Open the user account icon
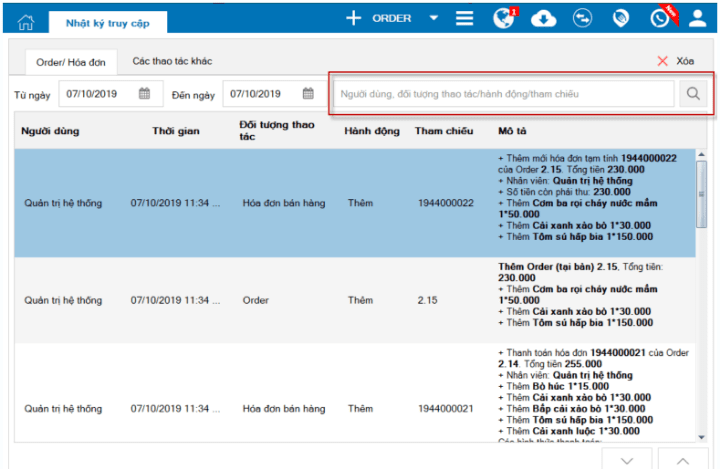This screenshot has height=470, width=720. (x=698, y=18)
